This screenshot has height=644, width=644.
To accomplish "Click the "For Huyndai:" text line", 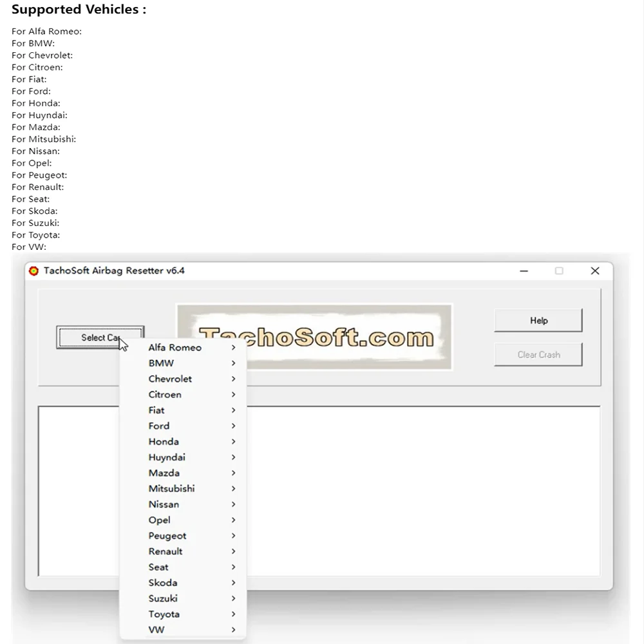I will point(39,115).
